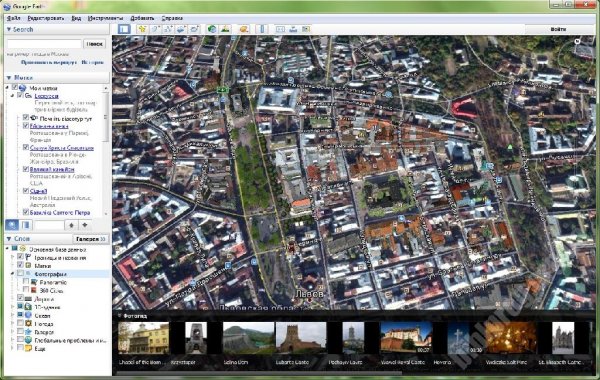This screenshot has height=380, width=600.
Task: Collapse the Фототид tour strip triangle
Action: tap(119, 316)
